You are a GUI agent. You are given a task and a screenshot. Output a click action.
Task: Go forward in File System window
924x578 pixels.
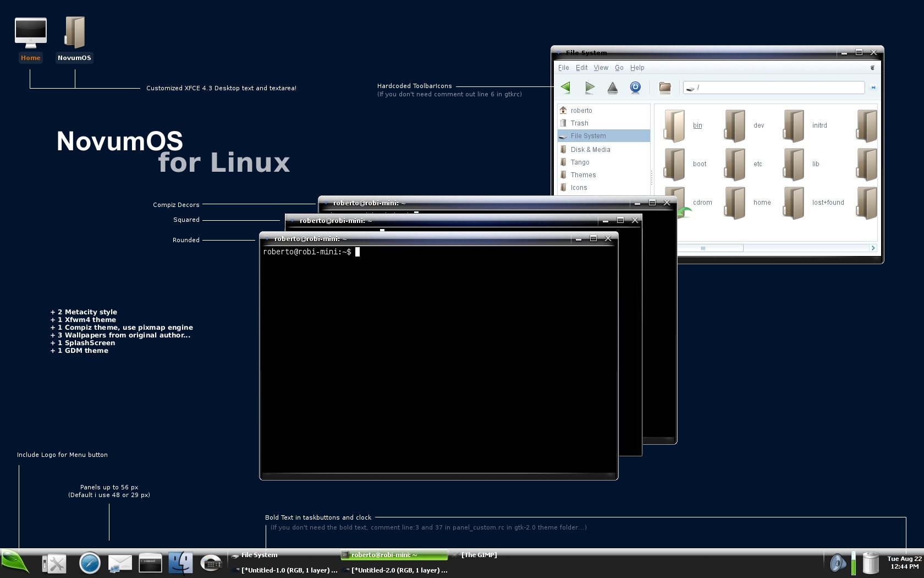pos(590,87)
